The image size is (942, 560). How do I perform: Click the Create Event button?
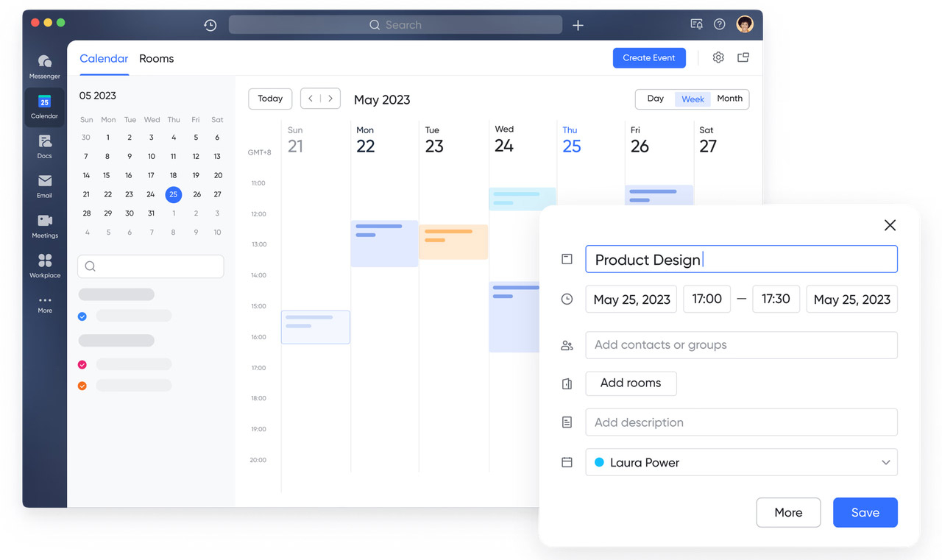pos(648,58)
